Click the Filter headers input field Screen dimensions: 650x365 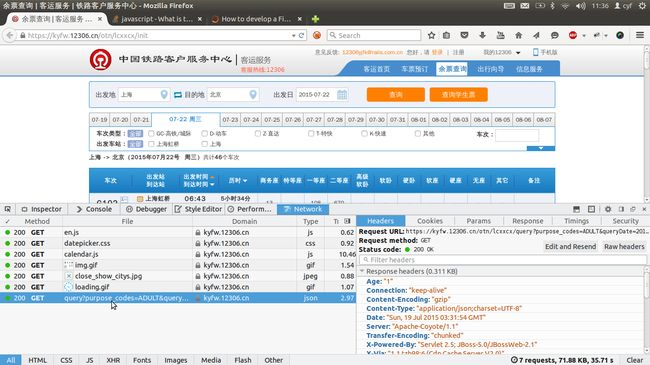coord(502,260)
